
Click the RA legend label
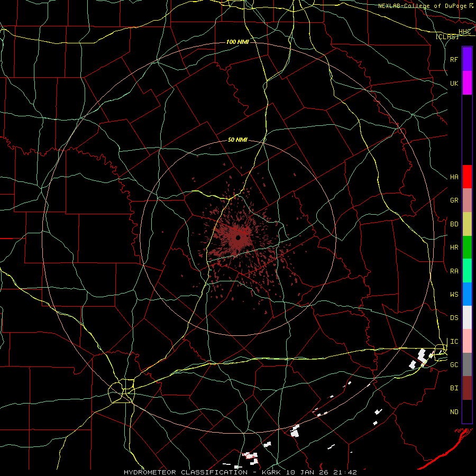pos(454,271)
